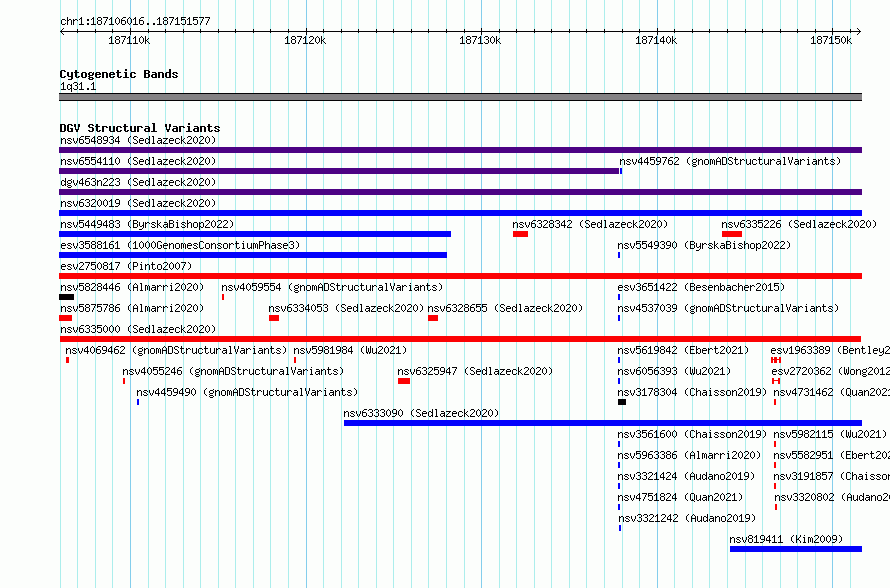This screenshot has height=588, width=890.
Task: Select the nsv5449483 (ByrskaBishop2022) label
Action: coord(147,224)
